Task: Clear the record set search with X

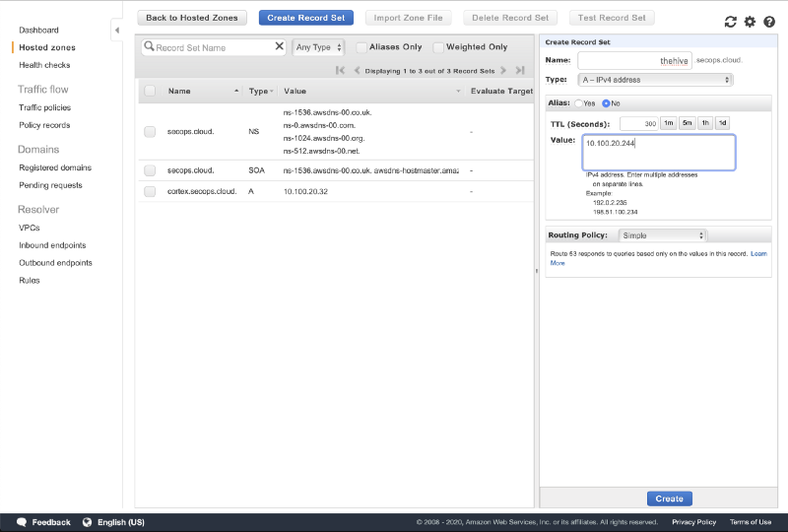Action: coord(279,46)
